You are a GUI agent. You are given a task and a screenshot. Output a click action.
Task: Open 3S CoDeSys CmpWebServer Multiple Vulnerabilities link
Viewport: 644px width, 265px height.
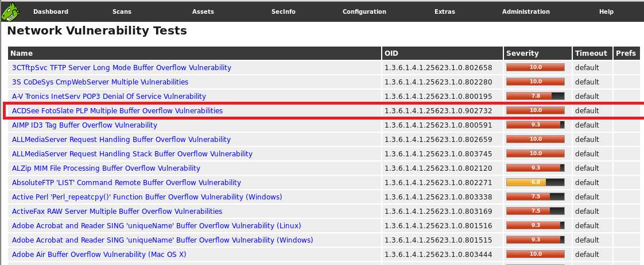pos(100,82)
